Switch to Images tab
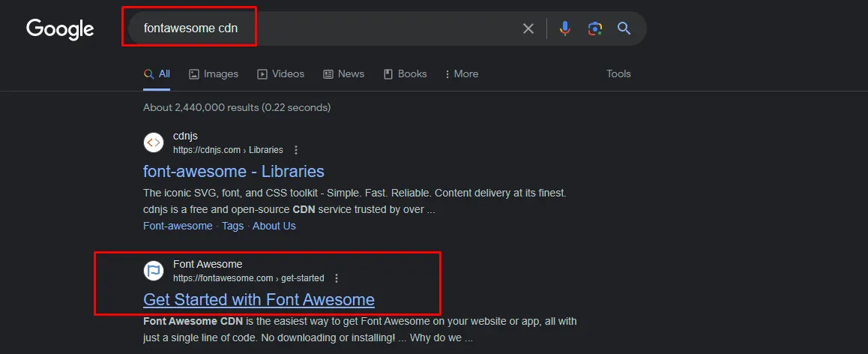Screen dimensions: 868x354 tap(214, 73)
